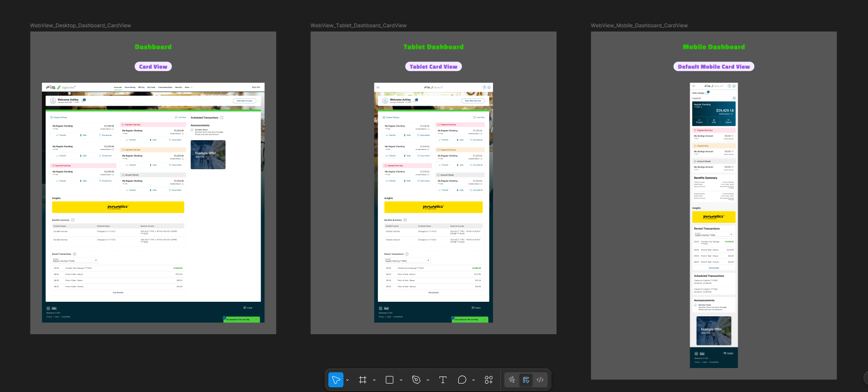Click Display Settings in the desktop mockup
The image size is (868, 392).
coord(59,118)
